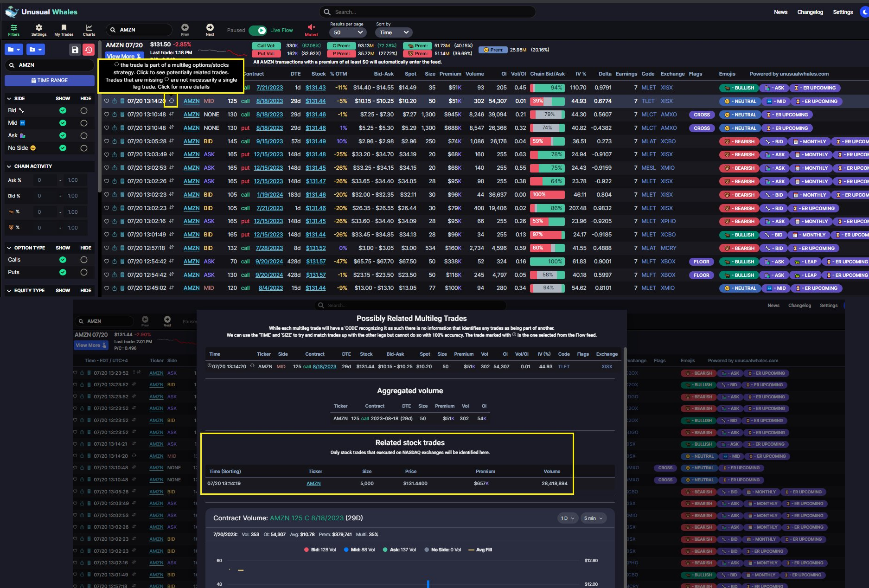The width and height of the screenshot is (869, 588).
Task: Click the Prev arrow in the lower screenshot toolbar
Action: pos(145,319)
